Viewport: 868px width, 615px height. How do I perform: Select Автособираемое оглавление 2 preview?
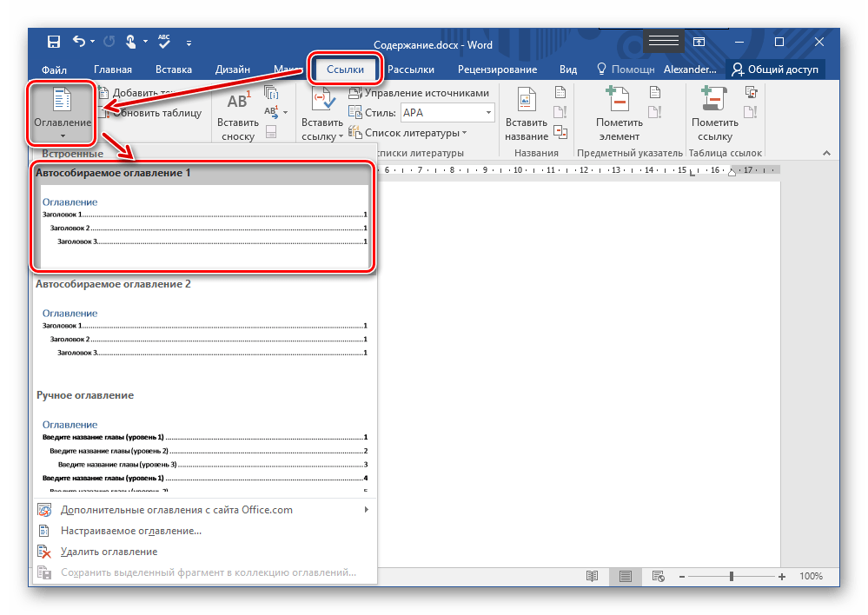(x=202, y=330)
